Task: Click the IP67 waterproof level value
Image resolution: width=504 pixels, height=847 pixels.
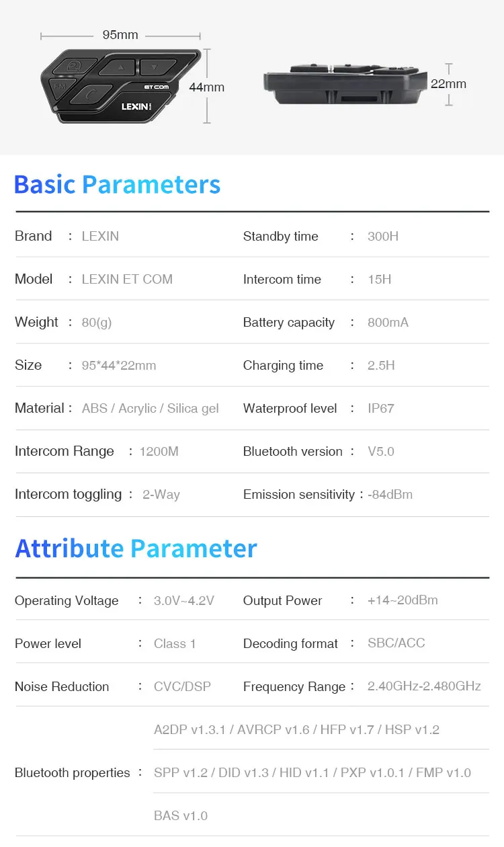Action: pos(381,408)
